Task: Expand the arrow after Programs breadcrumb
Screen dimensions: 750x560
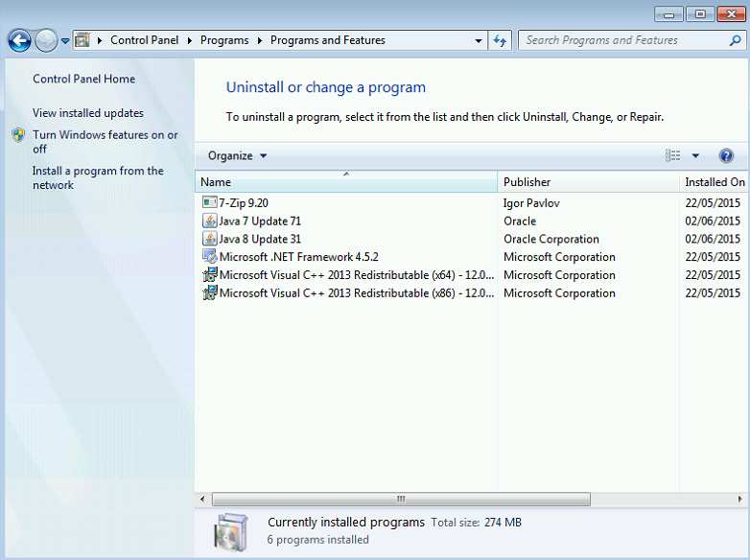Action: 260,40
